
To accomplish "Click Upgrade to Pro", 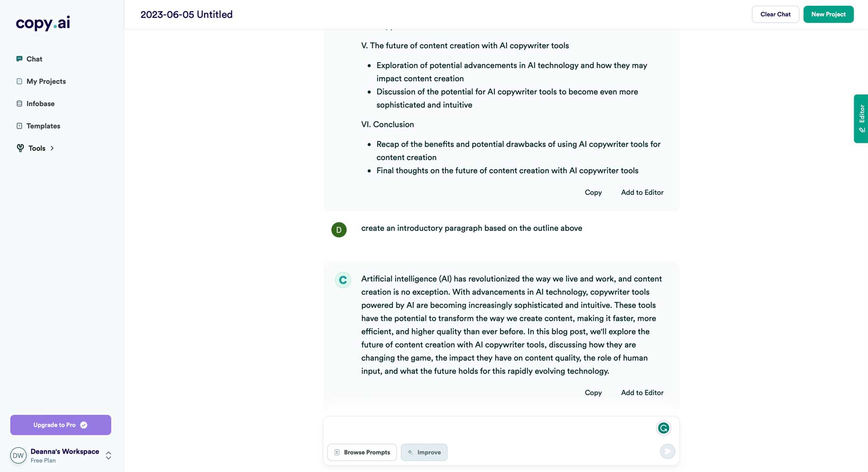I will point(61,425).
